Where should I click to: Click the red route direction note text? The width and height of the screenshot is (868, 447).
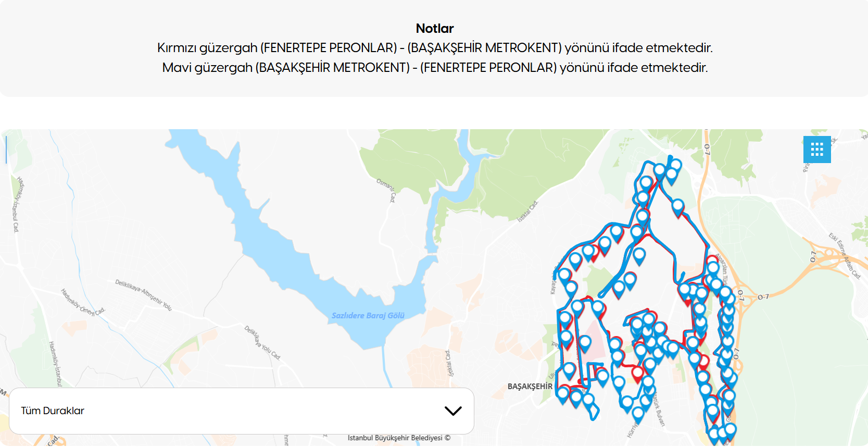tap(434, 48)
